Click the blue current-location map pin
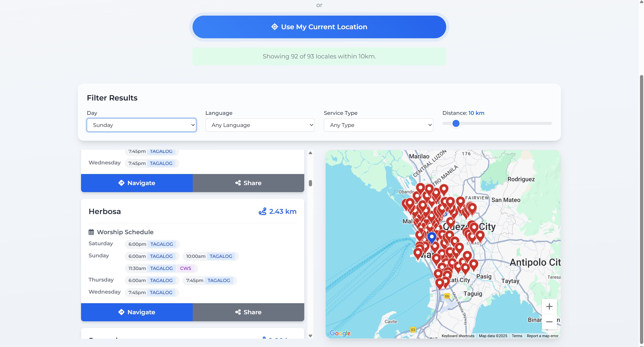644x347 pixels. 432,237
